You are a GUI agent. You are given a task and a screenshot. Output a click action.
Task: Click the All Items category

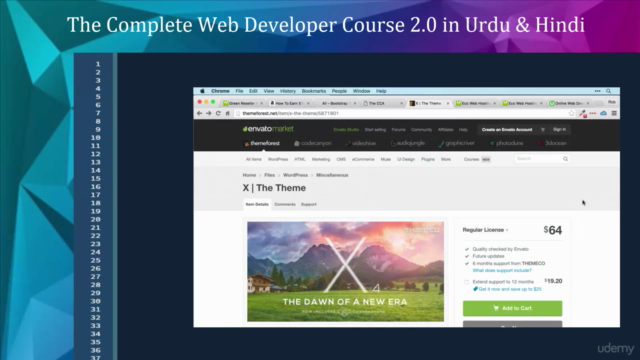253,159
